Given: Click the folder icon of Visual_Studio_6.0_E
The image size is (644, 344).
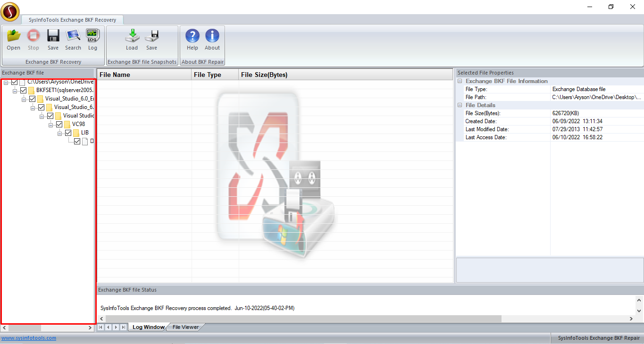Looking at the screenshot, I should coord(40,99).
